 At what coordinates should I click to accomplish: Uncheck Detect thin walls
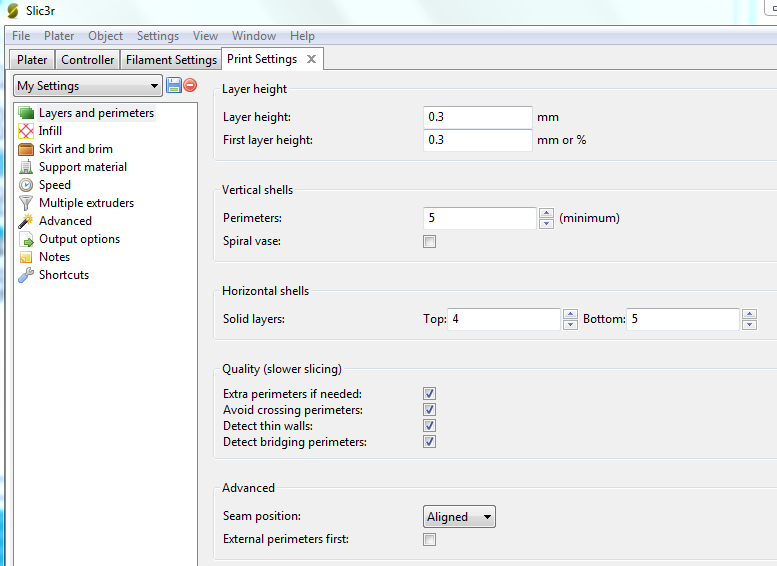(430, 425)
